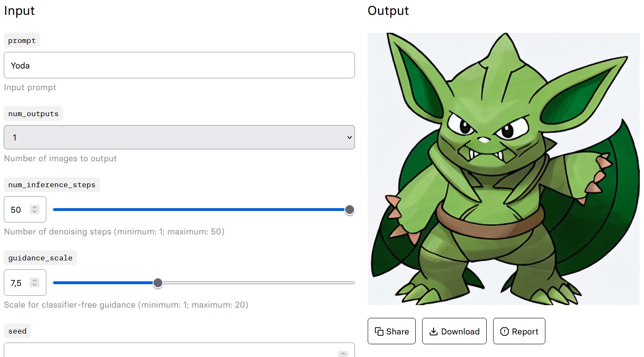Select the num_inference_steps number field showing 50
The image size is (644, 357).
click(x=25, y=209)
